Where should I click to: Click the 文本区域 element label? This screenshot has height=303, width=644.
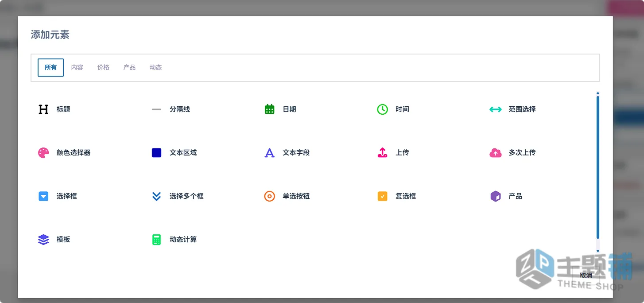coord(183,153)
